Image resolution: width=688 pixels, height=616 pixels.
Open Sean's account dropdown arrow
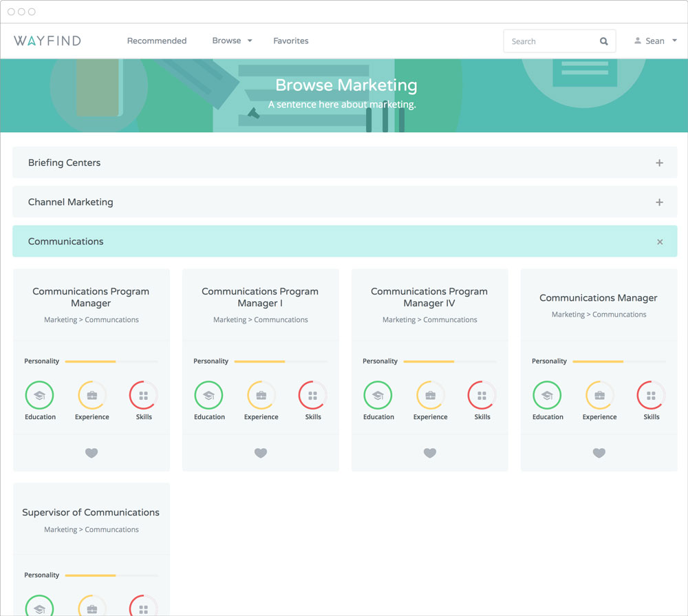tap(675, 41)
